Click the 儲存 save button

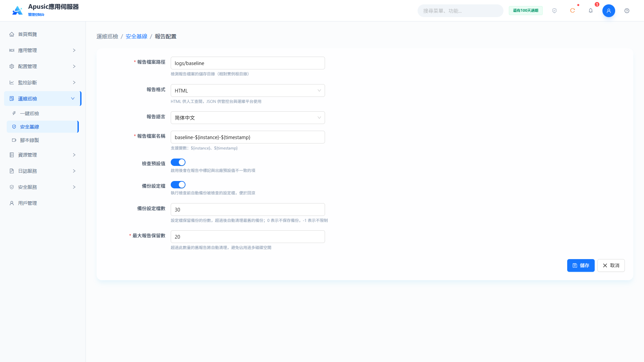(x=581, y=265)
